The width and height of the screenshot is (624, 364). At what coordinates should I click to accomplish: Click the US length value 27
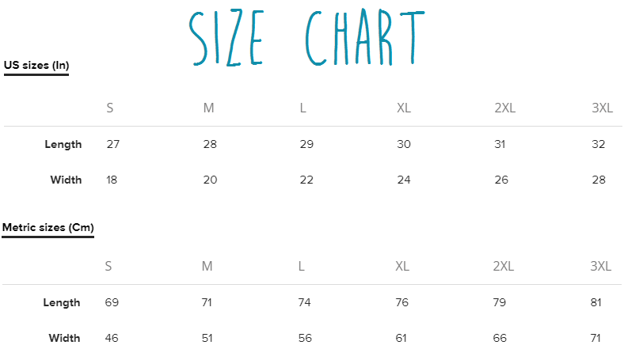pyautogui.click(x=112, y=144)
